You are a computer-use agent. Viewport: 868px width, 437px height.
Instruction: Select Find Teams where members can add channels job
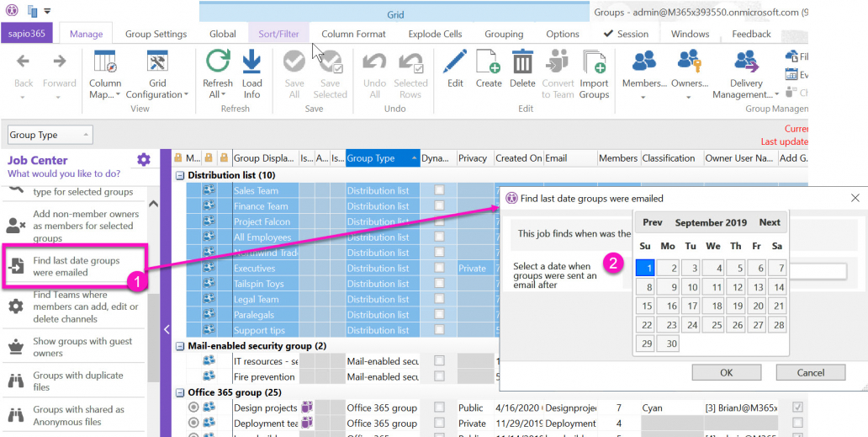coord(73,306)
